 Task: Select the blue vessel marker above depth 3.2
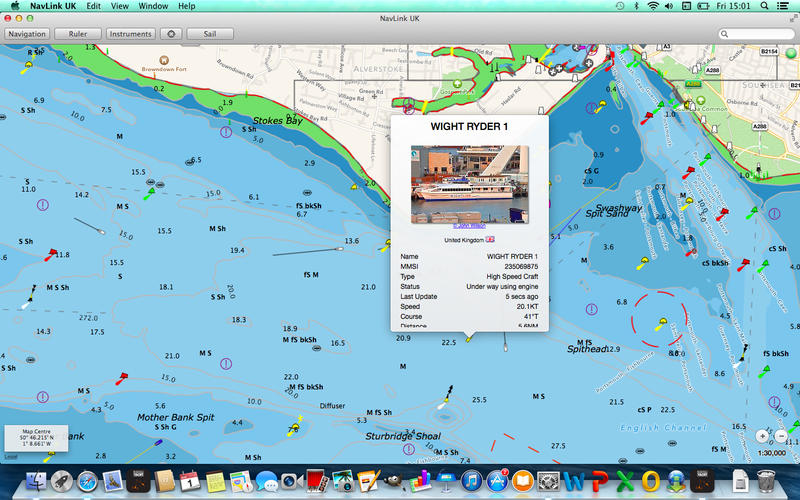[x=159, y=442]
